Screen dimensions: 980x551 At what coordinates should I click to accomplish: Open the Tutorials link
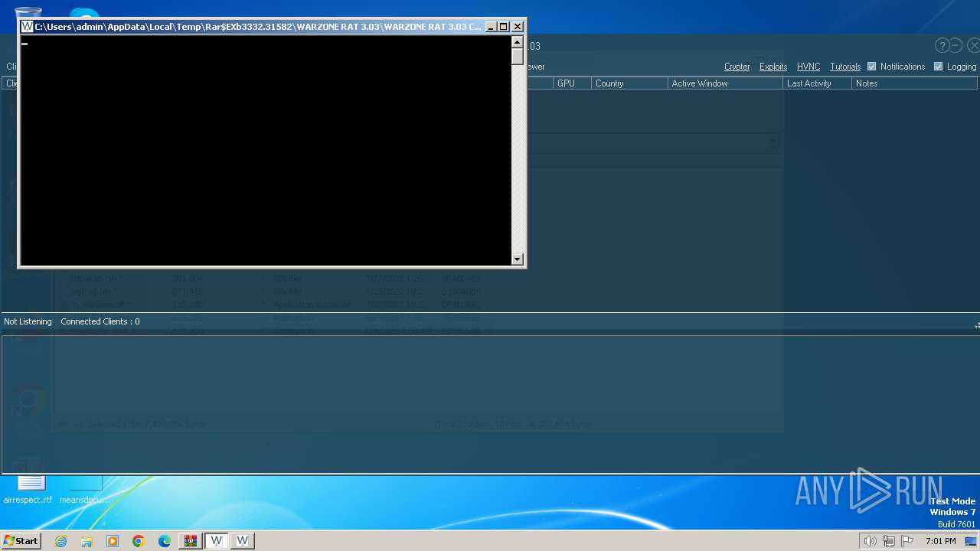tap(845, 67)
